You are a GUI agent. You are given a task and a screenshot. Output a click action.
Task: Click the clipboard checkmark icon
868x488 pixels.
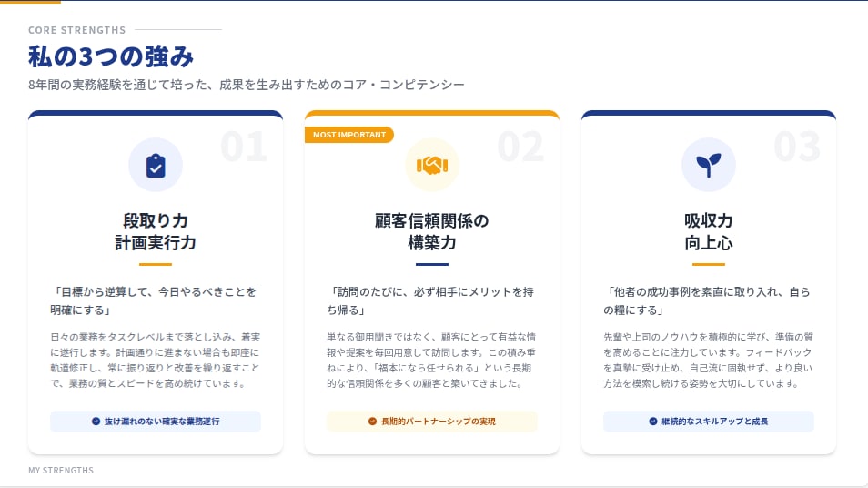point(156,166)
